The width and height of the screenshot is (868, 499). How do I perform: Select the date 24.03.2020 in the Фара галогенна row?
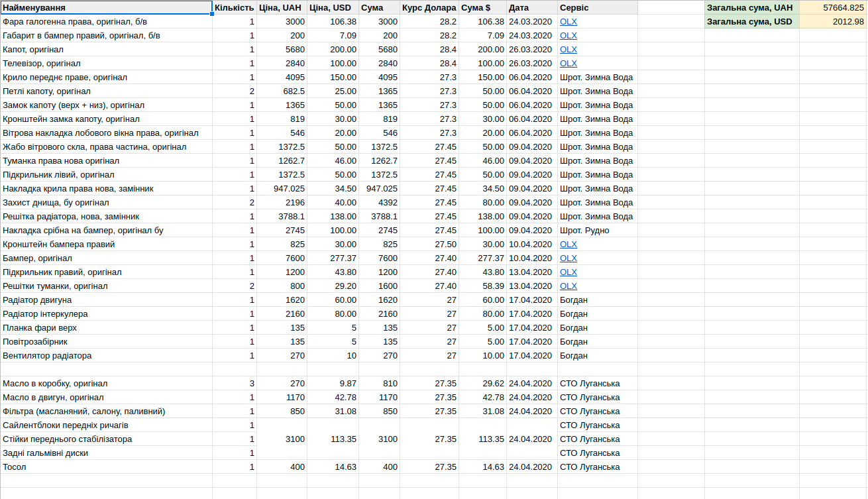532,21
